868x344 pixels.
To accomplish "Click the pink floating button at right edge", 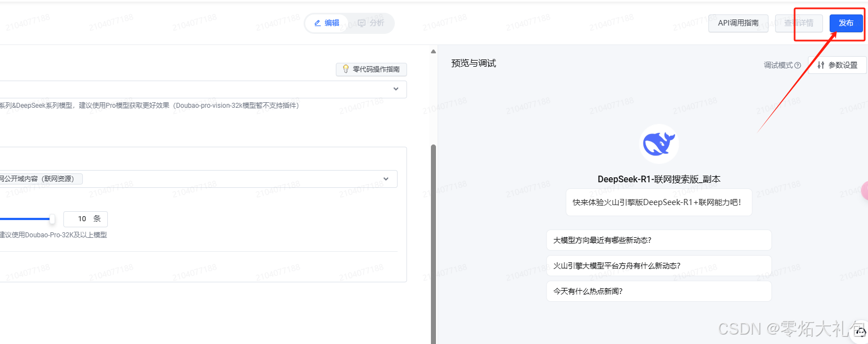I will [x=864, y=191].
